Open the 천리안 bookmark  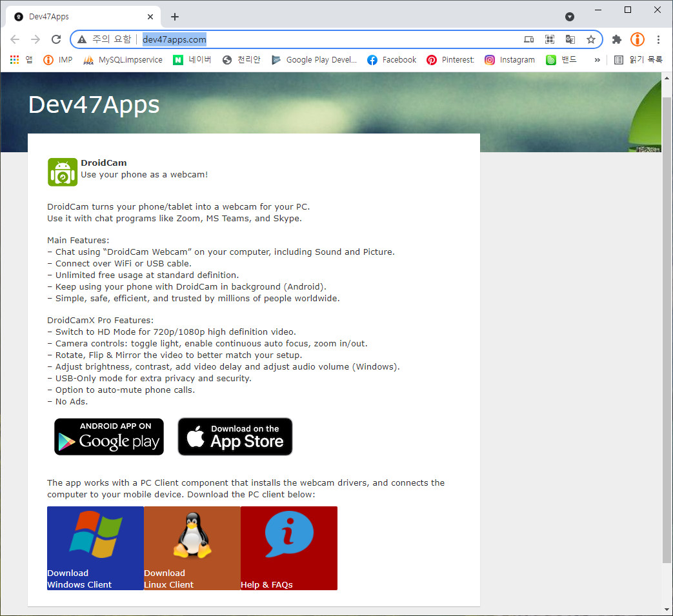[x=241, y=59]
